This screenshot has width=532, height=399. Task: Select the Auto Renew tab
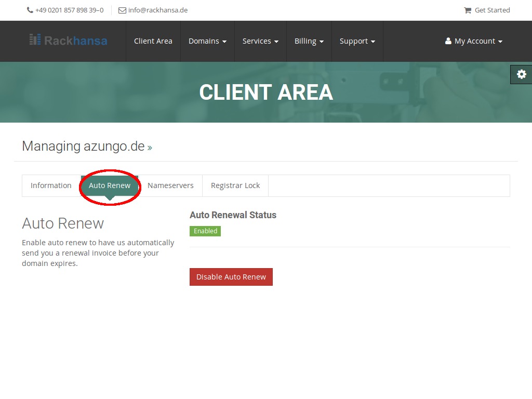pyautogui.click(x=110, y=185)
